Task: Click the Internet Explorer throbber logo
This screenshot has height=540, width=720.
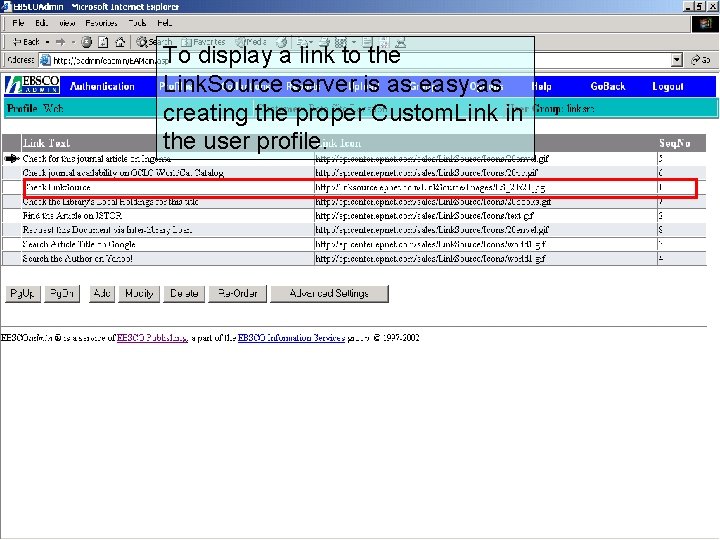Action: [x=704, y=23]
